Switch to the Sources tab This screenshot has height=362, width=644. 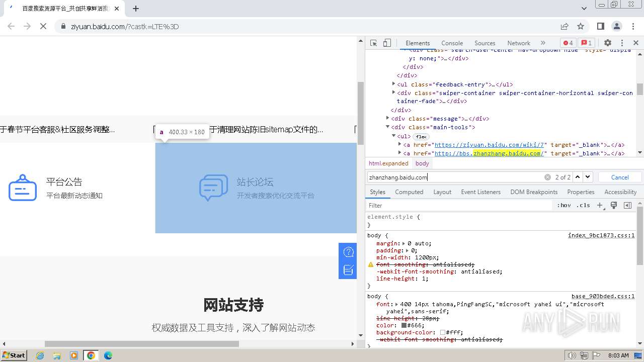(485, 43)
